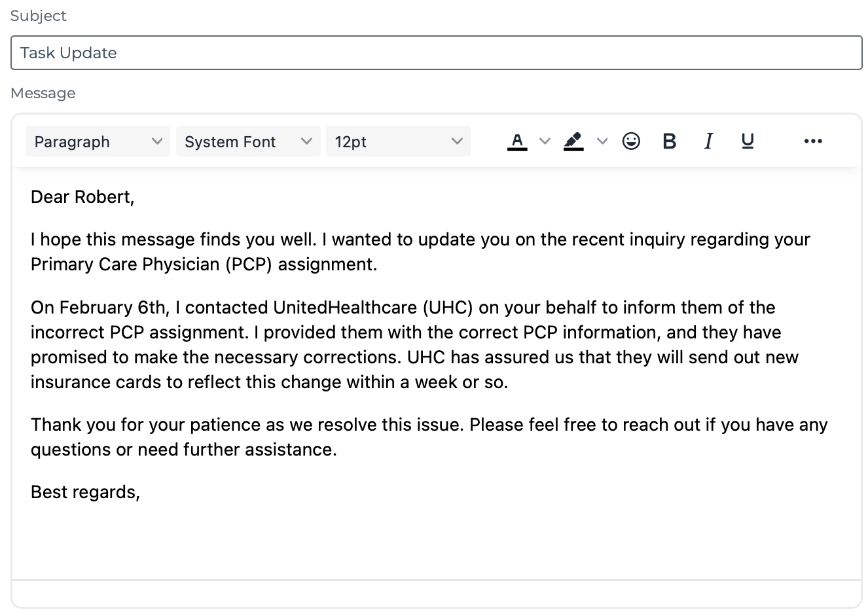Click on the 'Best regards,' closing line
Viewport: 868px width, 614px height.
[x=85, y=492]
